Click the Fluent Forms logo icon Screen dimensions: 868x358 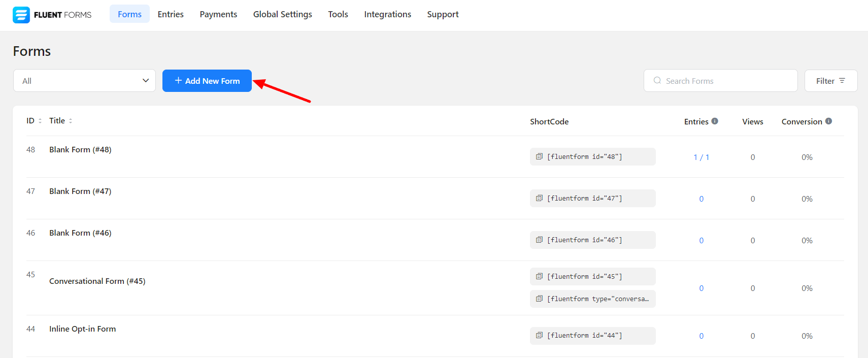[21, 15]
